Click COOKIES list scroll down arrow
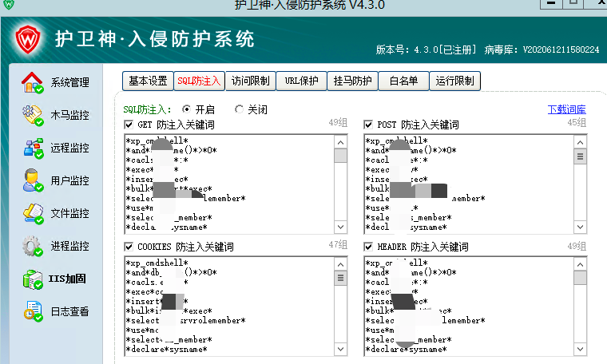 341,349
